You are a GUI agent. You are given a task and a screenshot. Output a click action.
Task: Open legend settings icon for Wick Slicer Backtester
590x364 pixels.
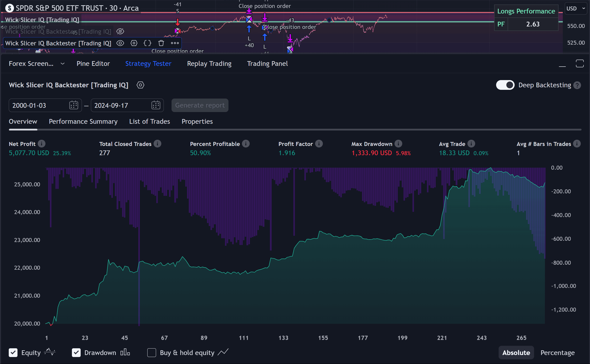coord(134,43)
